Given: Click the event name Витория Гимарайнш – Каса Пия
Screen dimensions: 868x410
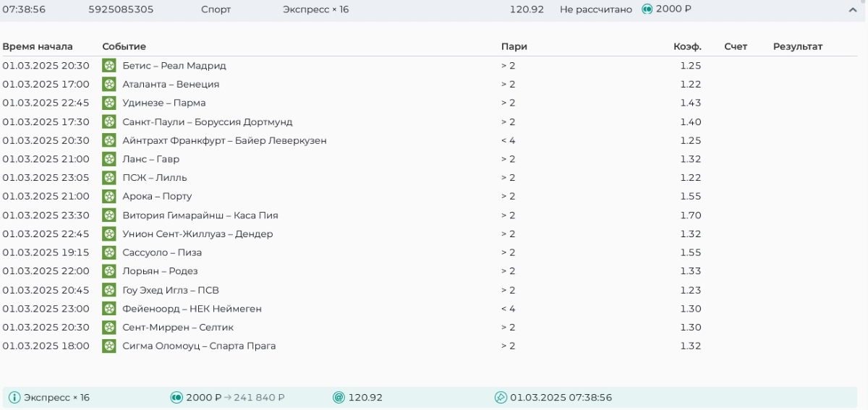Looking at the screenshot, I should pos(200,215).
